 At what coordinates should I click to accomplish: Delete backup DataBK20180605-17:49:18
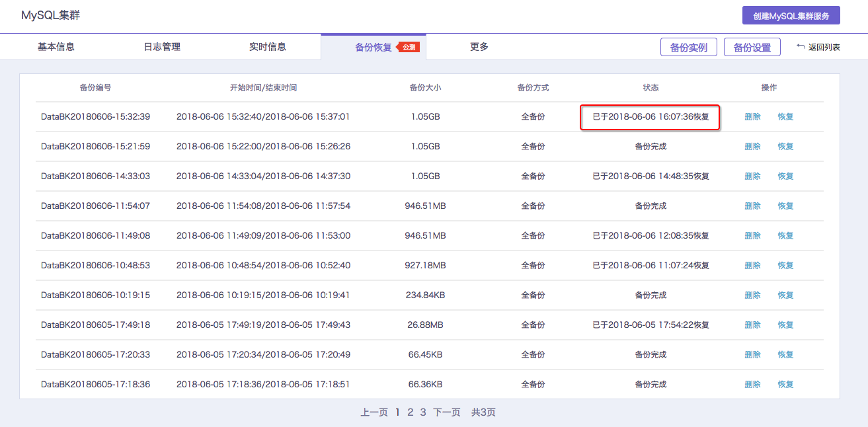752,325
